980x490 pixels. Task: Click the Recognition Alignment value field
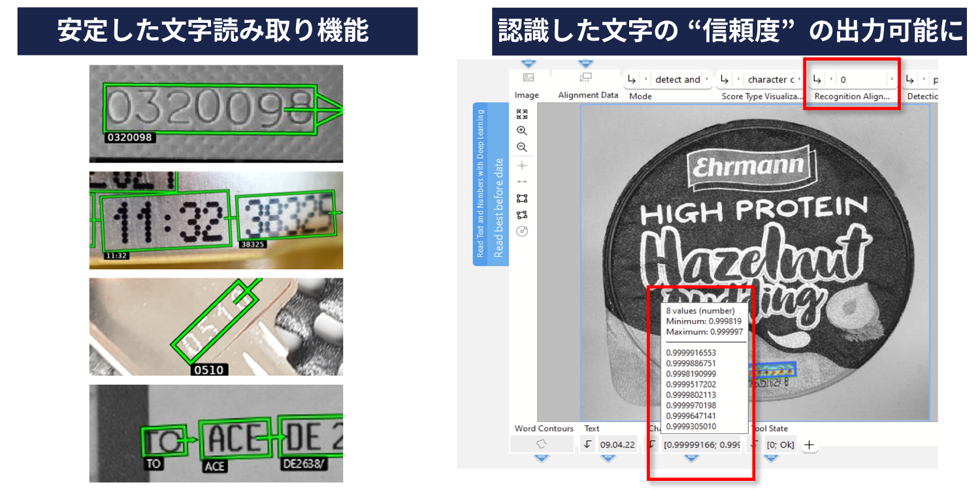point(862,80)
